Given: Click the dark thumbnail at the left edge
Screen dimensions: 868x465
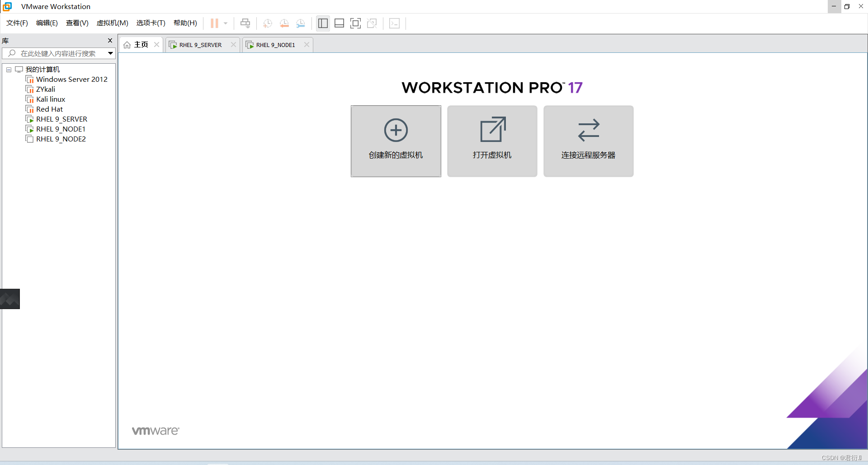Looking at the screenshot, I should tap(10, 299).
